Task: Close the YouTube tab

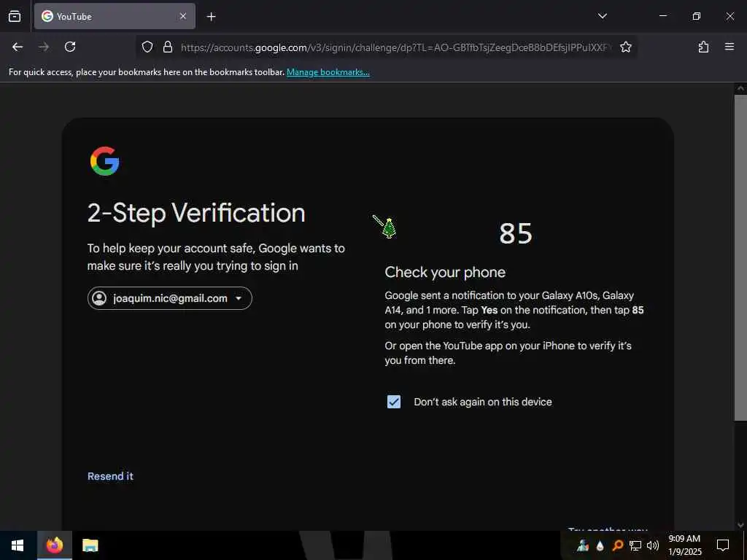Action: [x=183, y=16]
